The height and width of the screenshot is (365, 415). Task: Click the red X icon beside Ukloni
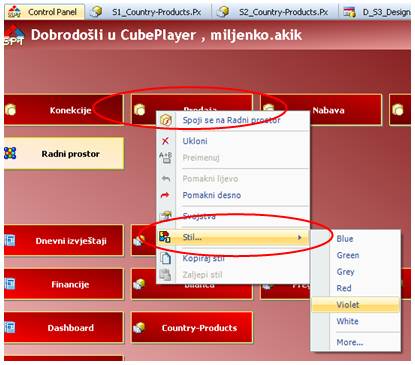165,141
